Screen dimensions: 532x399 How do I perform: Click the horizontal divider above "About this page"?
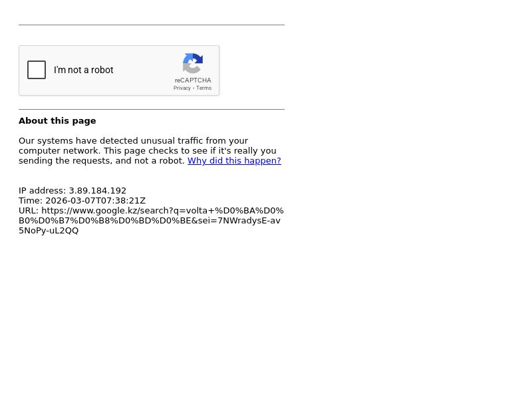click(x=152, y=109)
